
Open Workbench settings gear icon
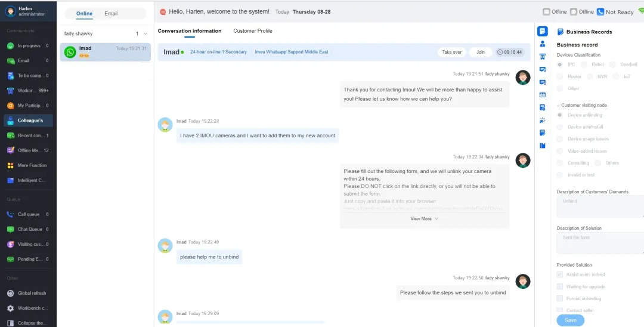(x=11, y=309)
